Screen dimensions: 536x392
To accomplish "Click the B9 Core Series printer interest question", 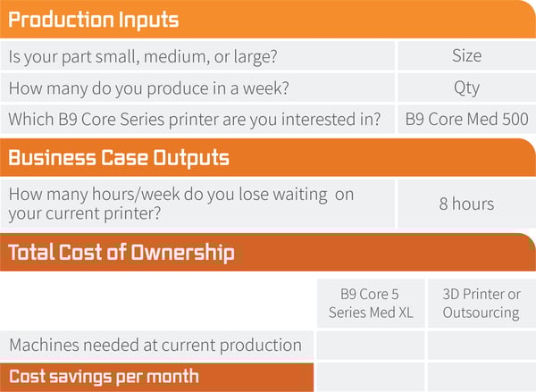I will [195, 120].
